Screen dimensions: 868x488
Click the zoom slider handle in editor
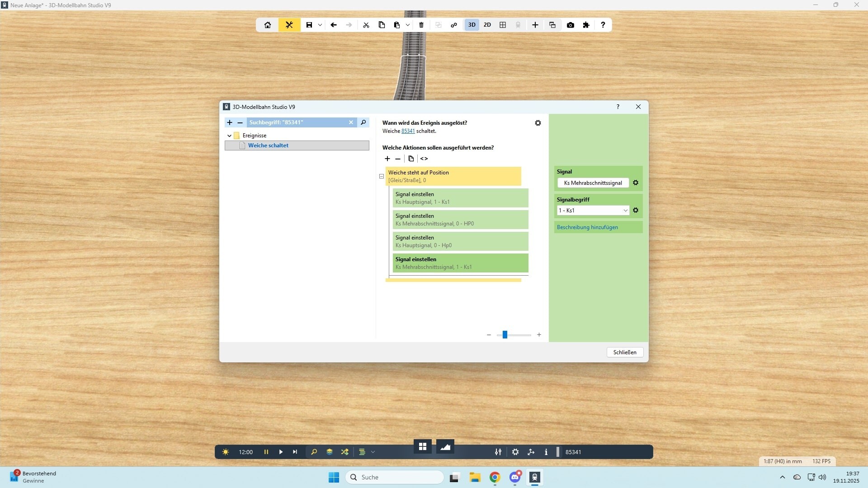[x=505, y=335]
